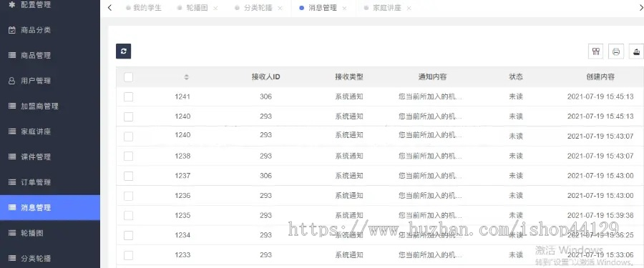Toggle the select-all header checkbox

(x=129, y=76)
